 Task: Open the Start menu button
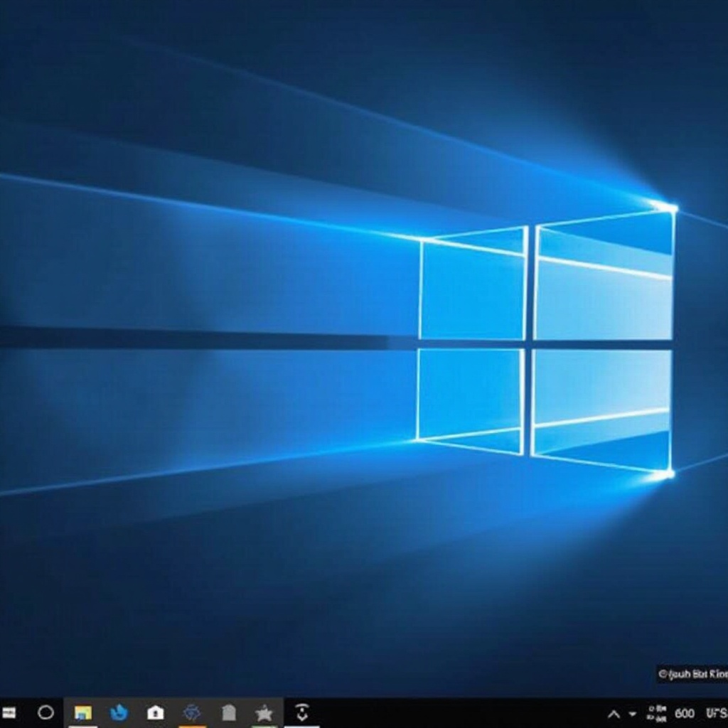tap(9, 712)
